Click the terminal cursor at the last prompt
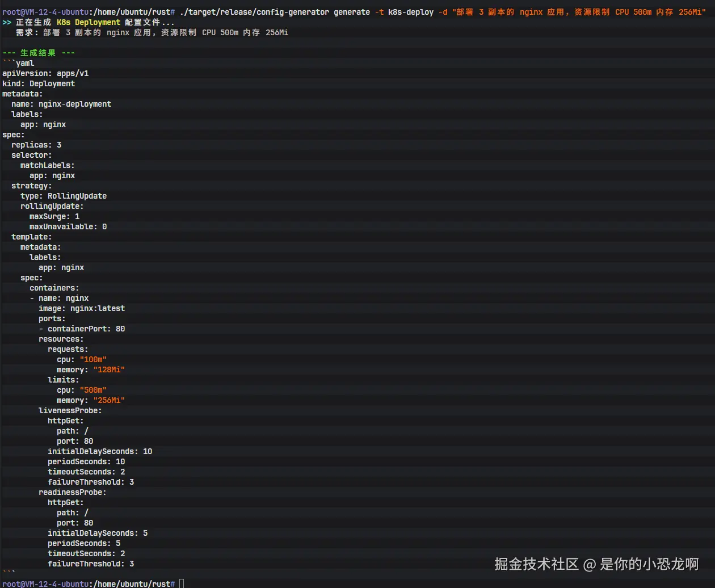715x588 pixels. pos(182,583)
